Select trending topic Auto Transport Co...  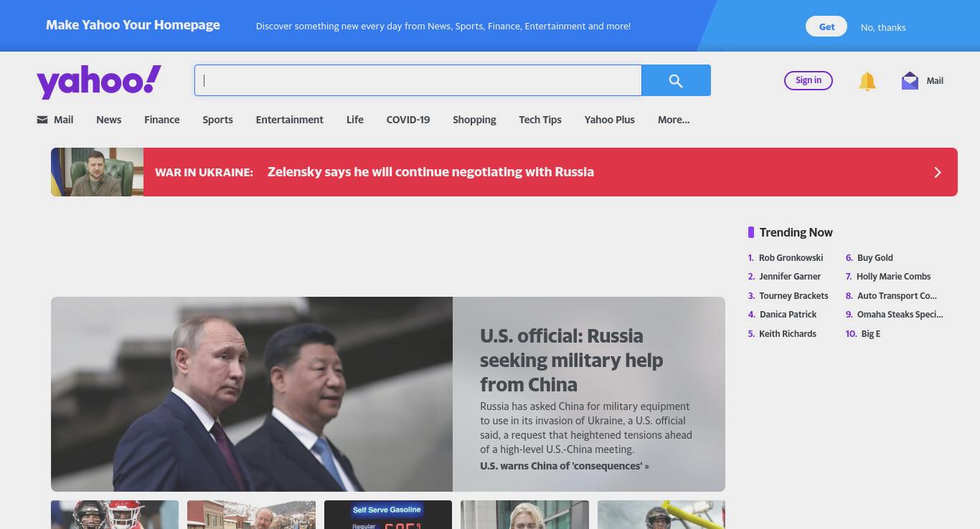[x=897, y=295]
